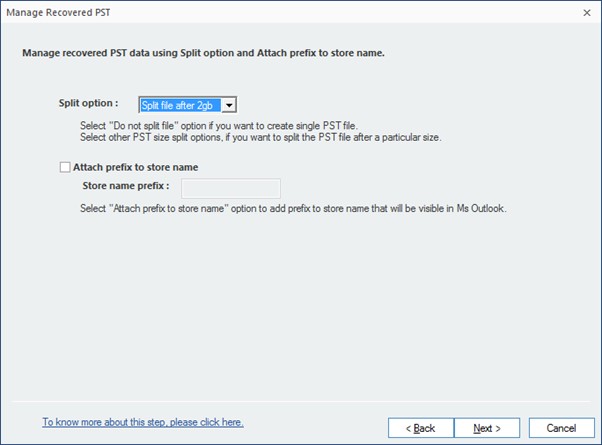Open the "To know more about this step" link
602x445 pixels.
[x=142, y=423]
